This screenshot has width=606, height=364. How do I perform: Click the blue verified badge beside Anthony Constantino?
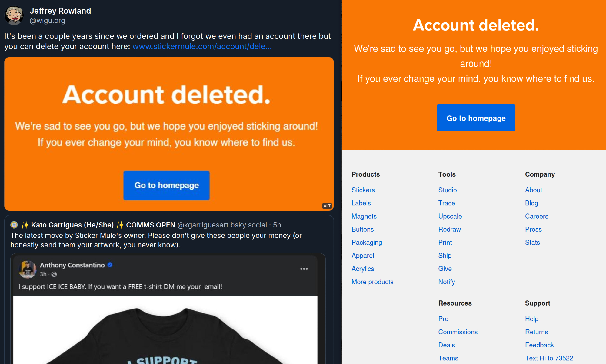[110, 265]
